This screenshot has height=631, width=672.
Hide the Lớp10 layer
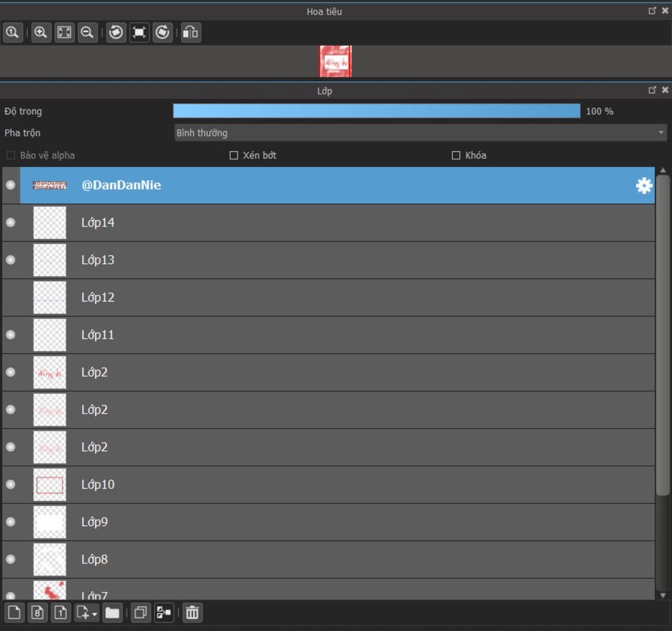[x=10, y=485]
